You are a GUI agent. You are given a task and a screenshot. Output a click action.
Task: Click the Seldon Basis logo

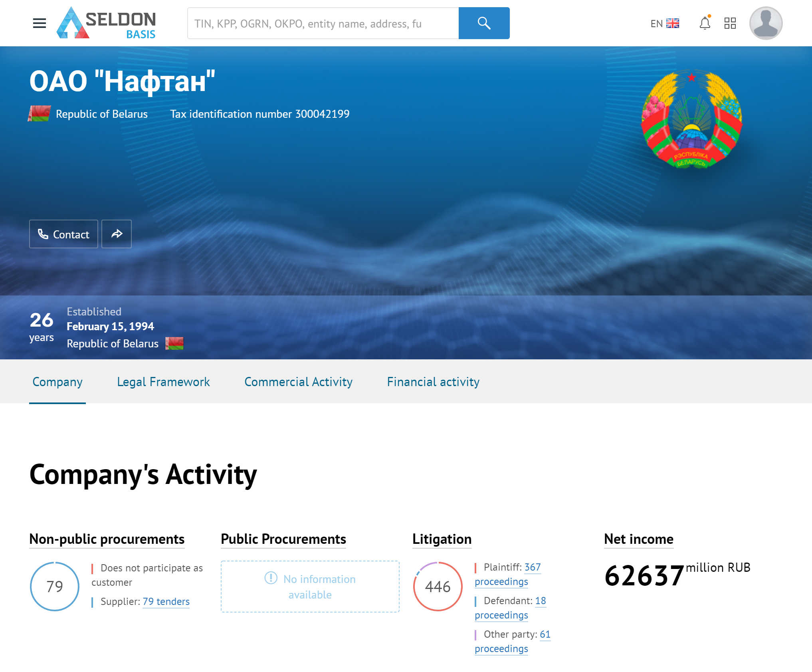(106, 23)
